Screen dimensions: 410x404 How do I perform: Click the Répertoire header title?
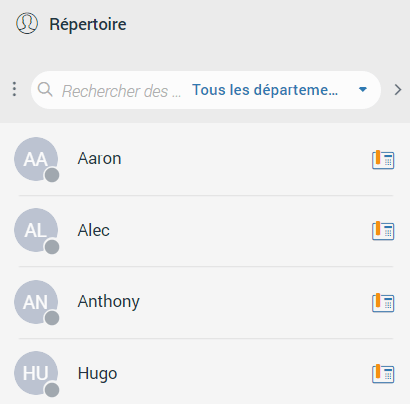[x=88, y=24]
